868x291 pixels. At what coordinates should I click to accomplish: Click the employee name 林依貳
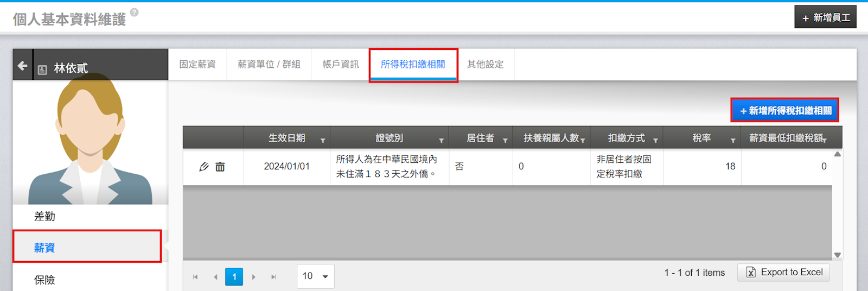point(71,68)
